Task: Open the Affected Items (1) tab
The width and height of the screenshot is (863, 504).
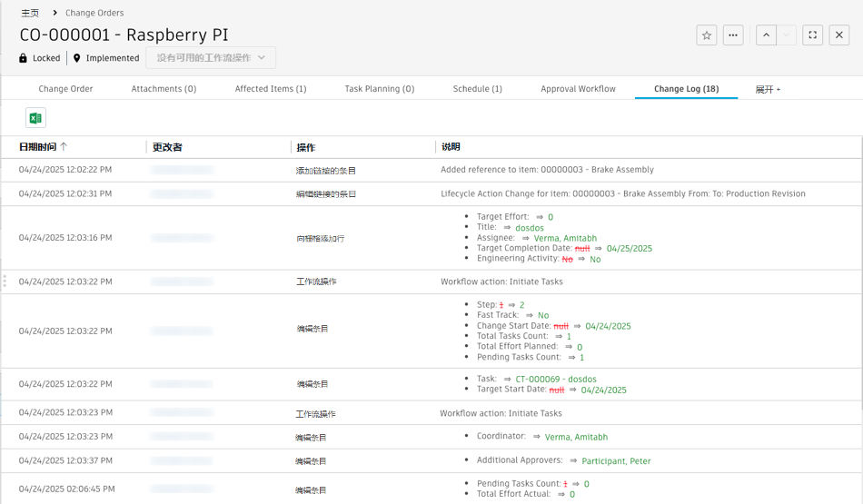Action: point(271,89)
